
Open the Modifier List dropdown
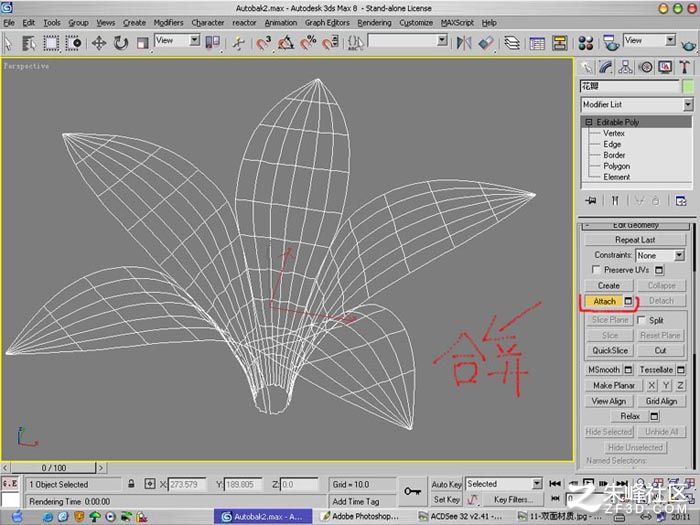pyautogui.click(x=637, y=104)
